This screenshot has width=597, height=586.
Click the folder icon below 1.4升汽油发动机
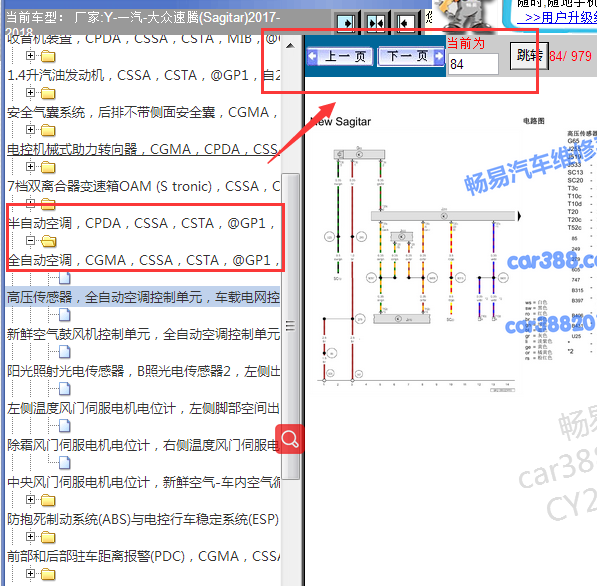pos(48,93)
